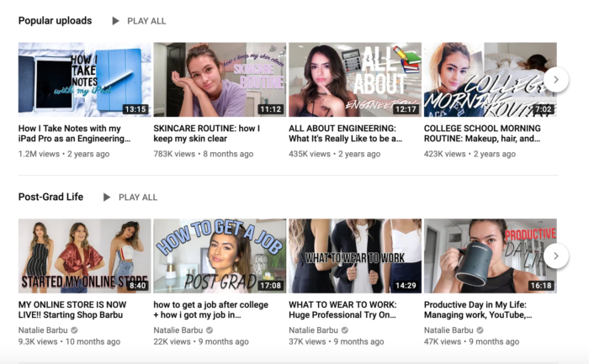589x364 pixels.
Task: Click verified badge under online store video
Action: 74,330
